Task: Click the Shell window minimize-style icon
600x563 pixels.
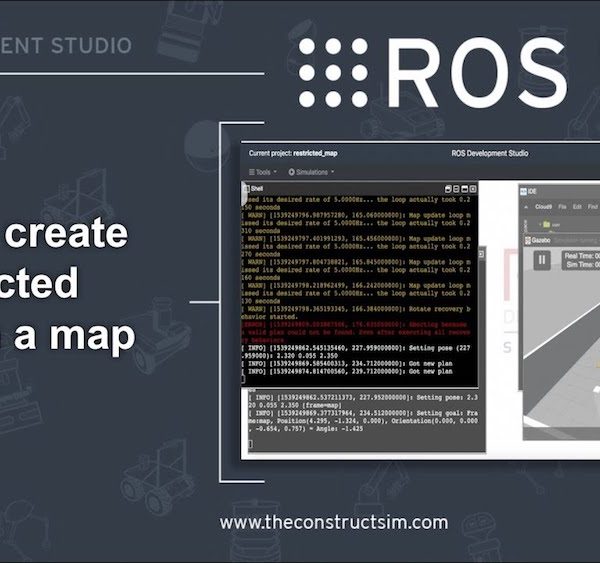Action: pos(465,189)
